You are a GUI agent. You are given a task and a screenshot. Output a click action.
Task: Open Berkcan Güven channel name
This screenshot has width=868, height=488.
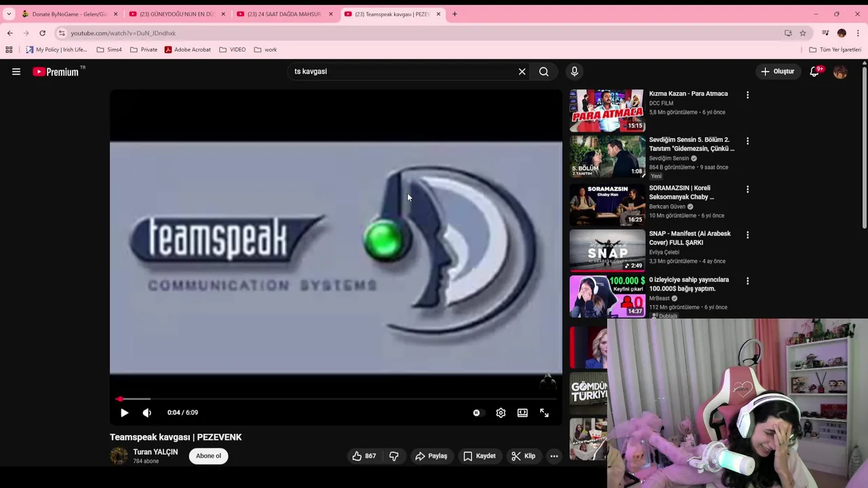coord(667,206)
